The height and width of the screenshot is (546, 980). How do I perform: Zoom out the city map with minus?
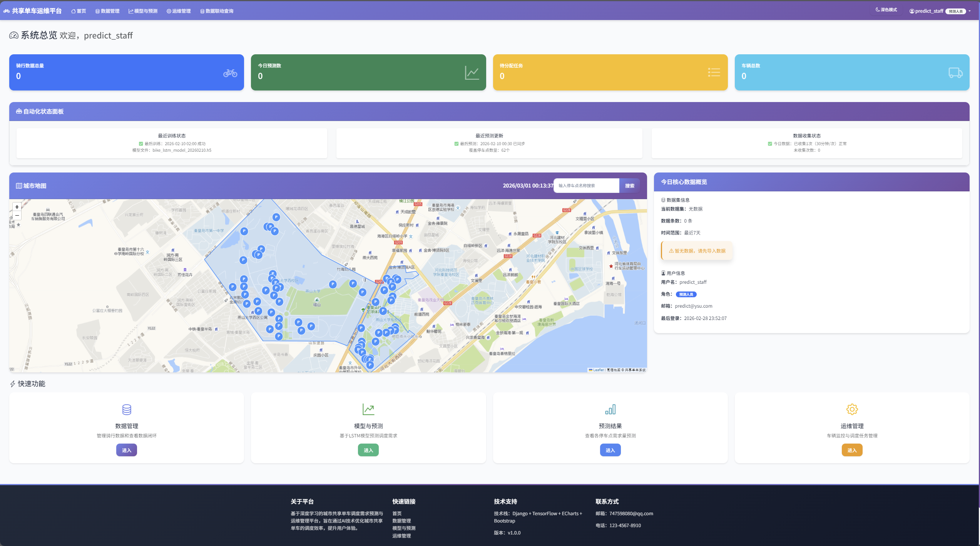click(17, 216)
